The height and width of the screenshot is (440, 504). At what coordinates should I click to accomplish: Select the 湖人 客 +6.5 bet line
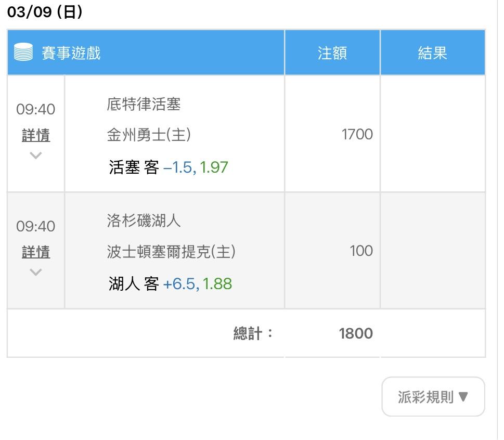[x=170, y=284]
